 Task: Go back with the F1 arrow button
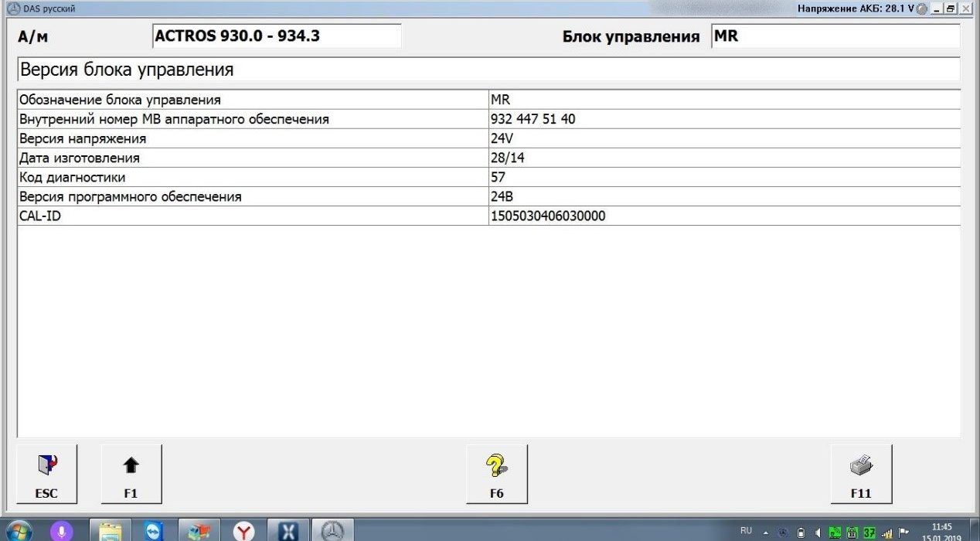(x=131, y=474)
